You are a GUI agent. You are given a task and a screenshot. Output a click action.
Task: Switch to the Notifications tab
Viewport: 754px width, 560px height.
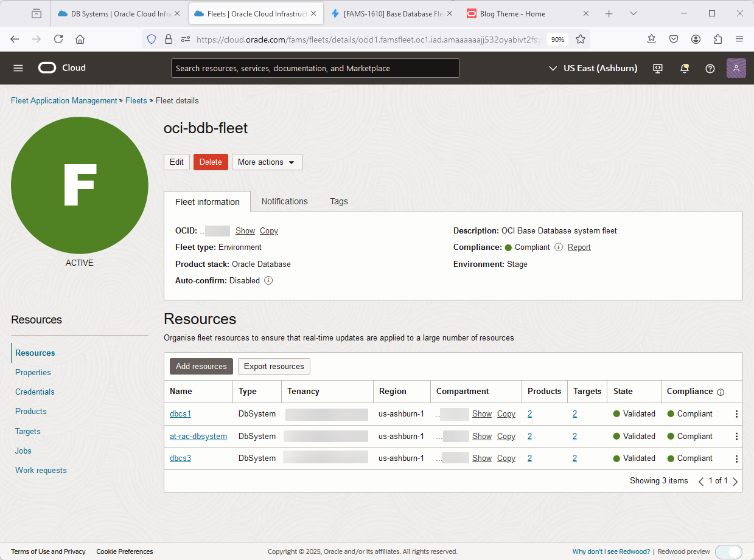(284, 201)
